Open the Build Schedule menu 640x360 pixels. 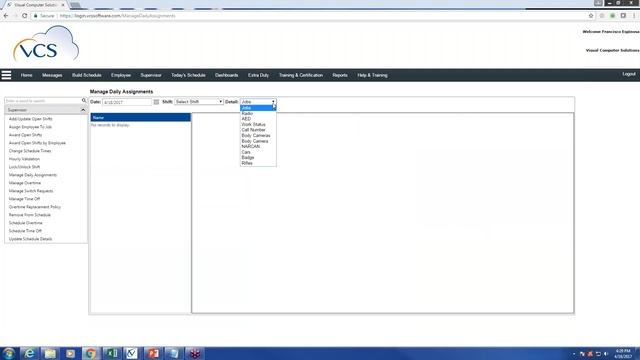87,75
